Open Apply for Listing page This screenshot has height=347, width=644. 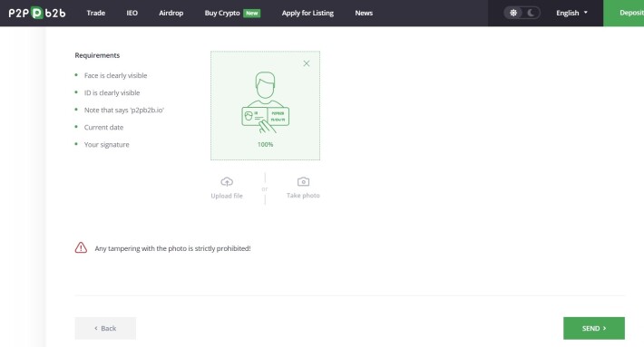point(307,13)
